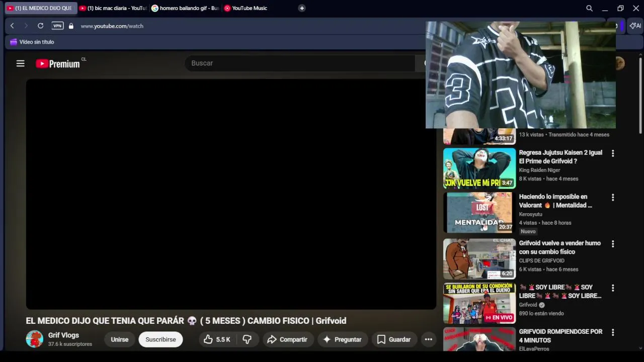644x362 pixels.
Task: Reload the page with the refresh icon
Action: pos(40,26)
